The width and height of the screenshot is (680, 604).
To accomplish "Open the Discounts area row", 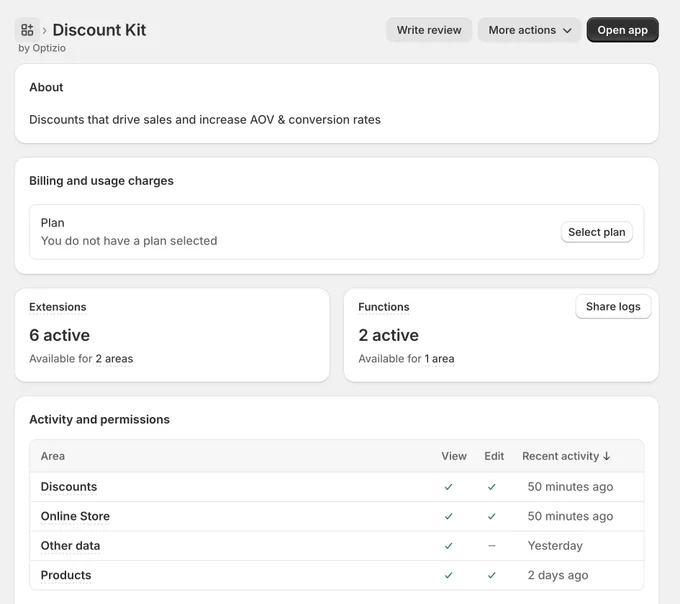I will point(337,487).
